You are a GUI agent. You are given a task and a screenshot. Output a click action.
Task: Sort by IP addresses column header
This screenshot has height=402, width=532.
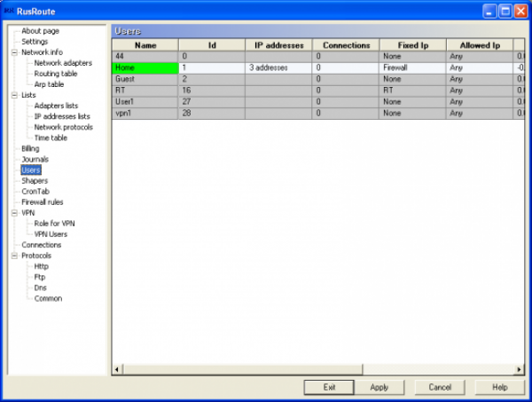(279, 45)
